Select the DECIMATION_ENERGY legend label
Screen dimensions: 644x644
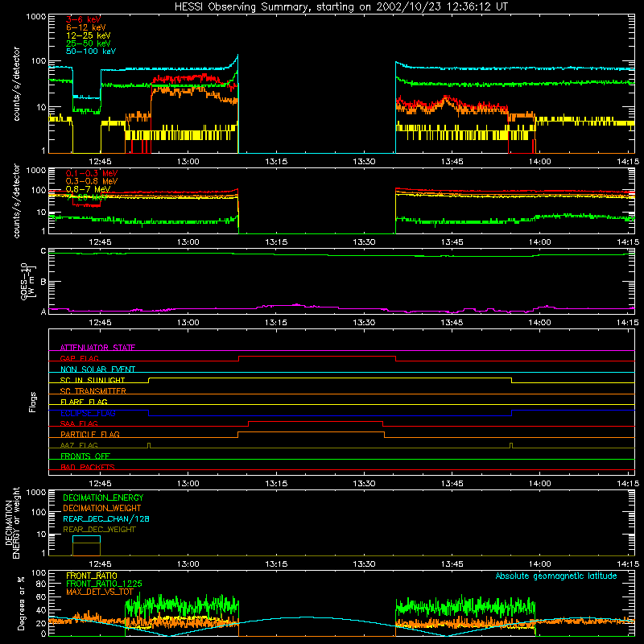point(103,497)
